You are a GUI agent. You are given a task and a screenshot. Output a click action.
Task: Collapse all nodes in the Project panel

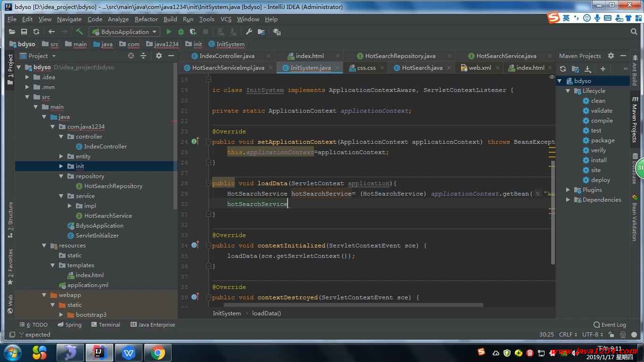coord(144,56)
